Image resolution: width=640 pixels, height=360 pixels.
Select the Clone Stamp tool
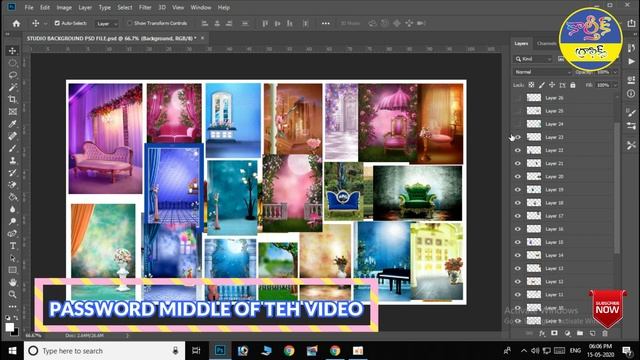12,160
